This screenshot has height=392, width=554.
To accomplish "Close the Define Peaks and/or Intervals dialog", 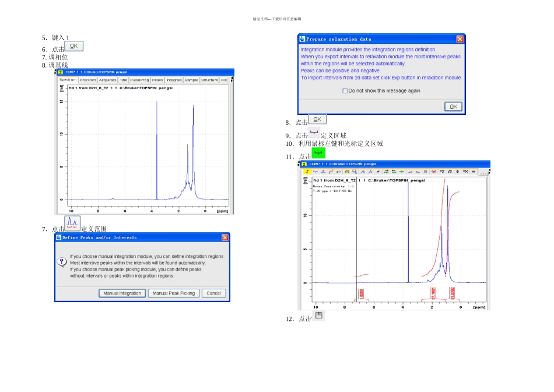I will click(225, 237).
